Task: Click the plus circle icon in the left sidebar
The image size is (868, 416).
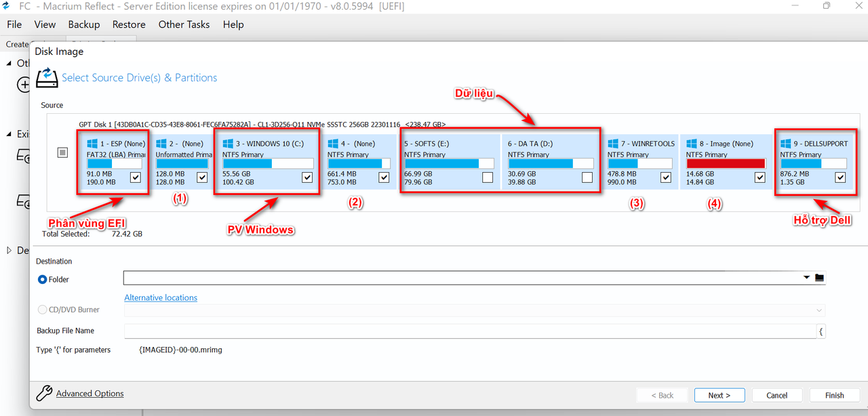Action: [24, 85]
